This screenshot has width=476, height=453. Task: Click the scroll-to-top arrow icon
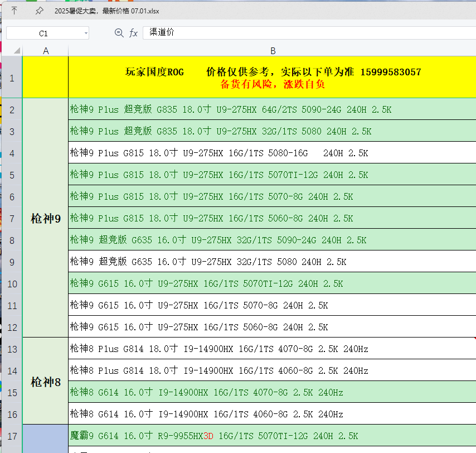pyautogui.click(x=14, y=11)
